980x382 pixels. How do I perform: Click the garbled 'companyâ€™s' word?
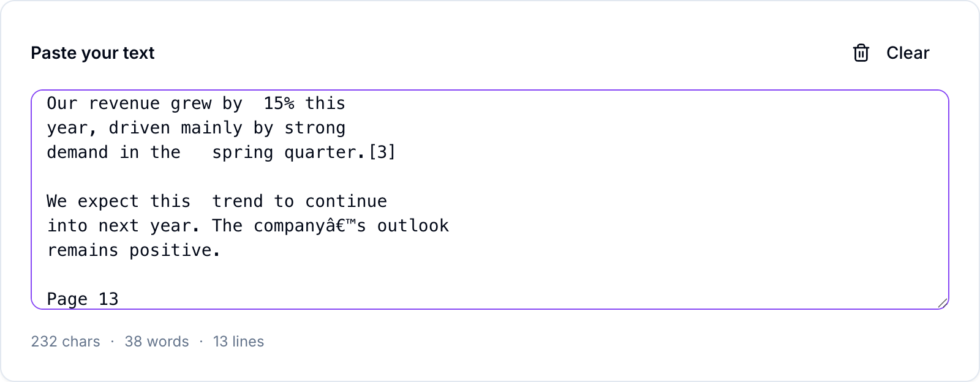pyautogui.click(x=310, y=226)
